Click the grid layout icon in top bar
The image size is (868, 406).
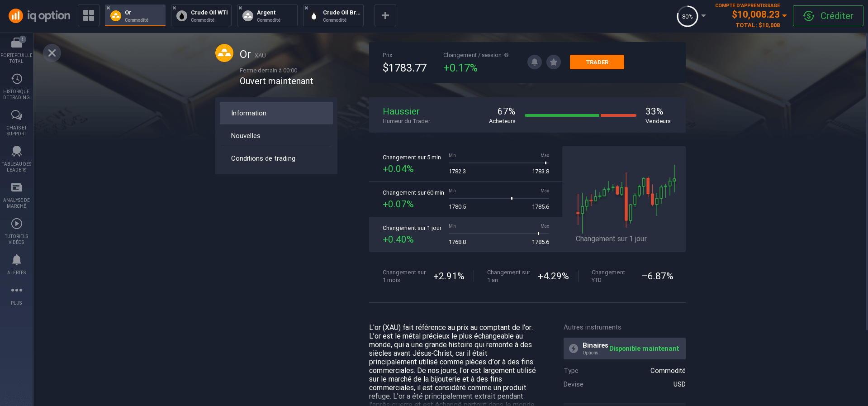pos(89,15)
